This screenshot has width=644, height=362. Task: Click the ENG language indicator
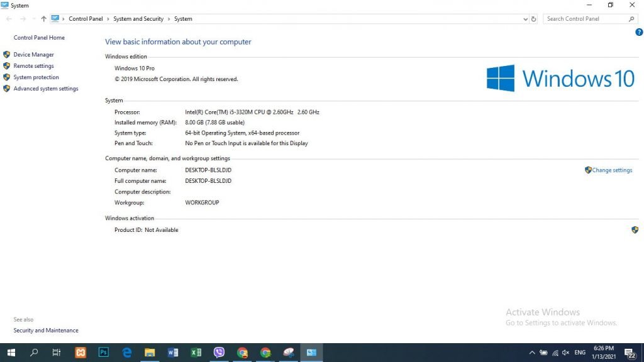580,353
